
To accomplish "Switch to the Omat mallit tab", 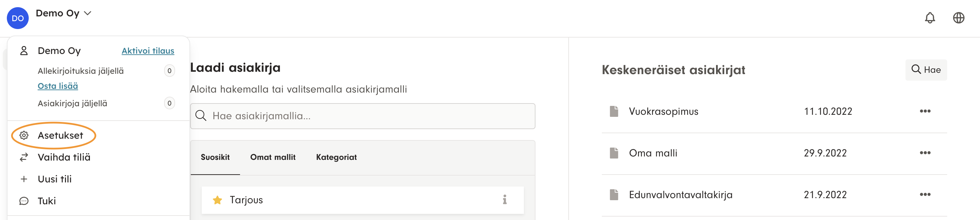I will pos(273,157).
